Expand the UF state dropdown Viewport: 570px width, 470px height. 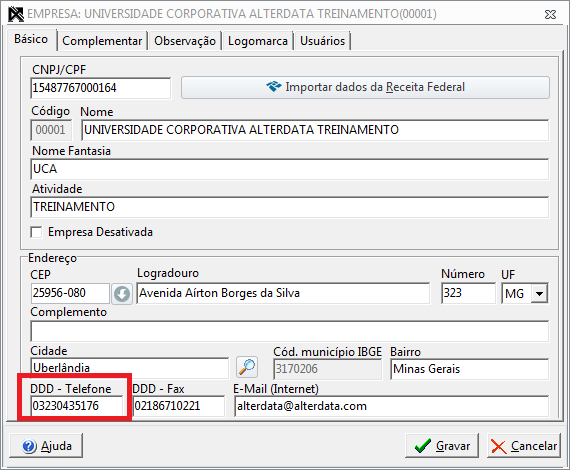pyautogui.click(x=539, y=293)
